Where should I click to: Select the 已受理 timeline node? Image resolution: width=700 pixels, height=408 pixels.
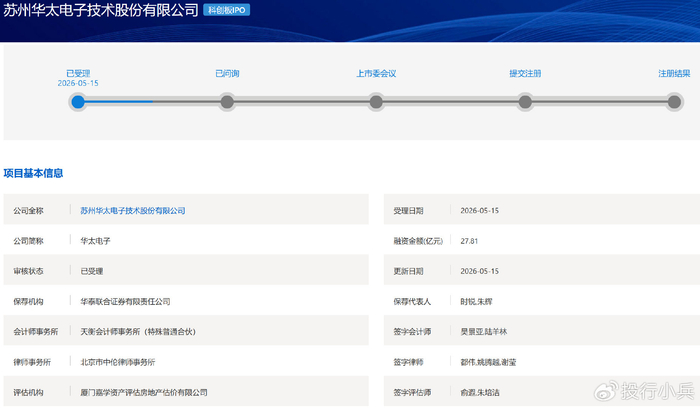point(78,102)
